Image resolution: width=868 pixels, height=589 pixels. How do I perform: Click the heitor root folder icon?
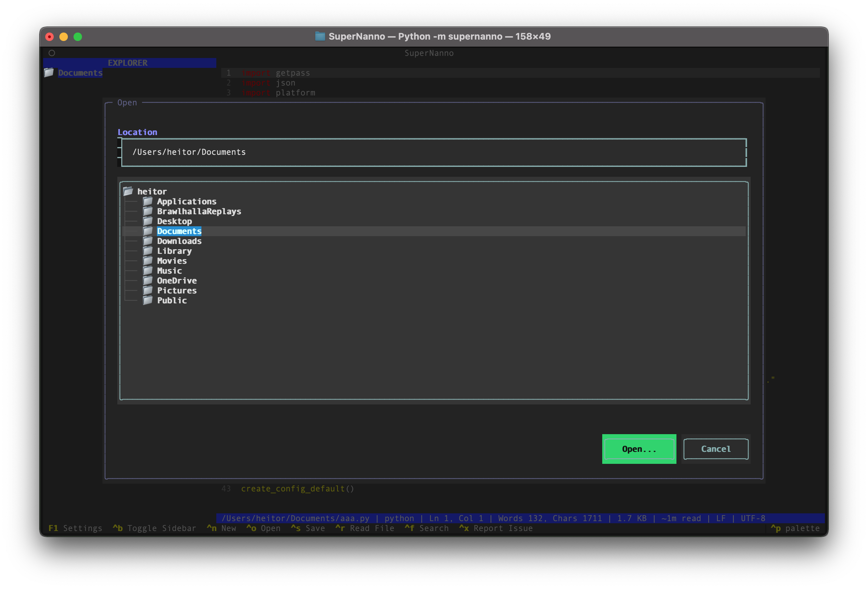coord(128,191)
